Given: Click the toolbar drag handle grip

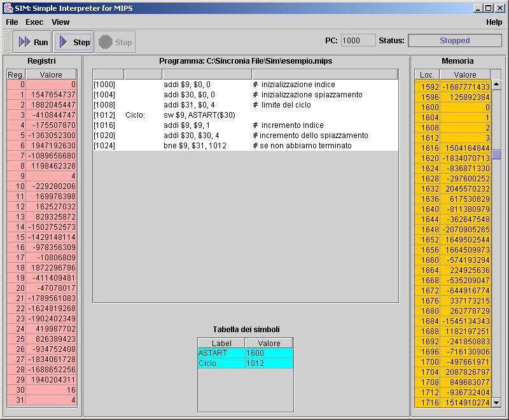Looking at the screenshot, I should click(x=7, y=42).
